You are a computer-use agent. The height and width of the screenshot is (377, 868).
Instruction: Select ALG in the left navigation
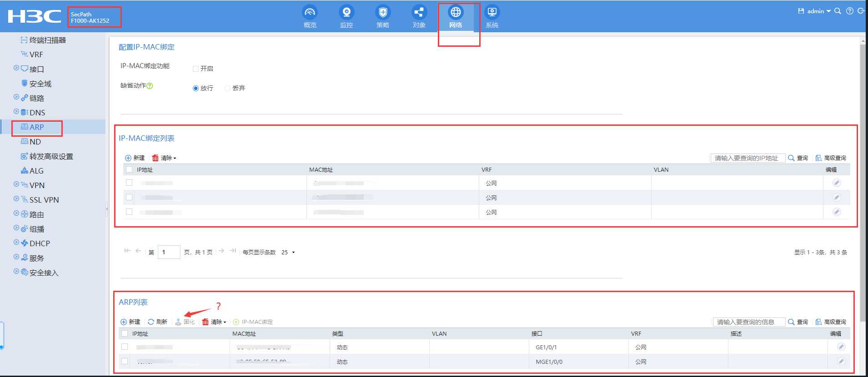pos(32,171)
